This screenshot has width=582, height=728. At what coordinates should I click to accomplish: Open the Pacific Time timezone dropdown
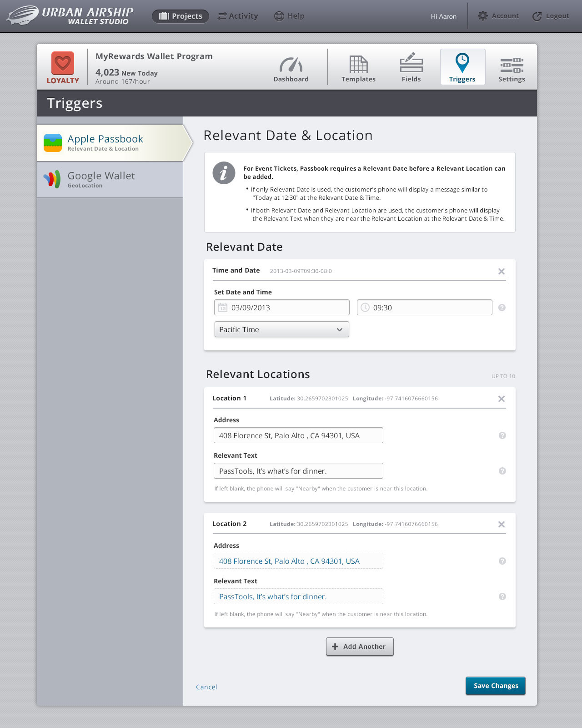point(282,329)
